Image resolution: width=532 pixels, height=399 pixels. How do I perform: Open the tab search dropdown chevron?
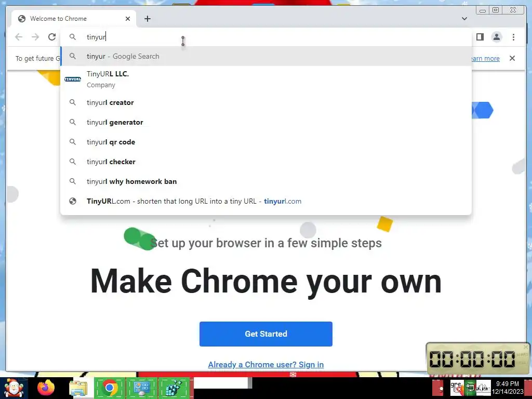(464, 19)
